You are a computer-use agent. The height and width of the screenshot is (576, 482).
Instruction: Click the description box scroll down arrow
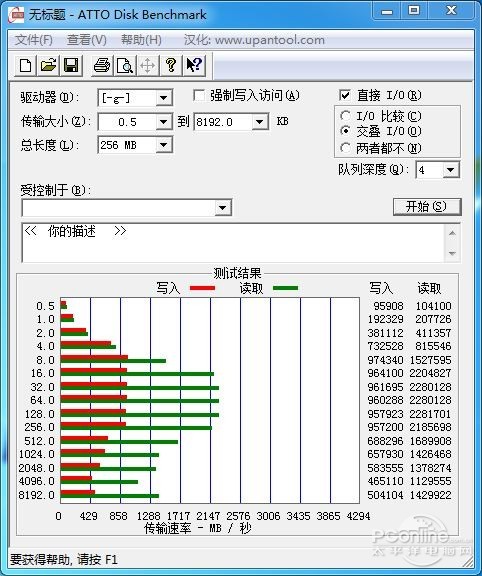[452, 253]
